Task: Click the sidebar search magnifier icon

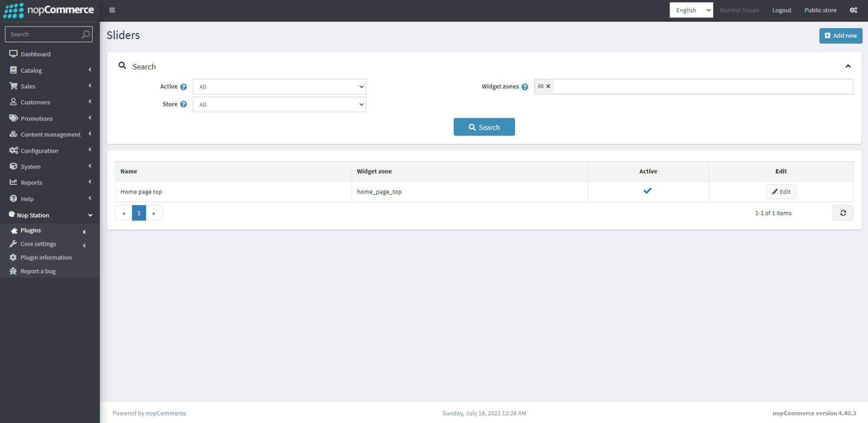Action: pyautogui.click(x=86, y=34)
